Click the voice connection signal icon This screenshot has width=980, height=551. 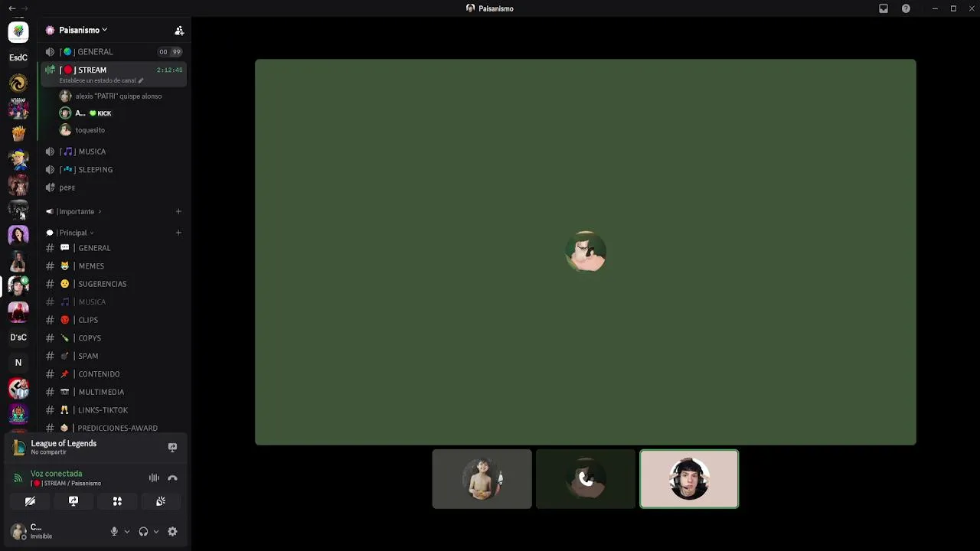tap(18, 478)
